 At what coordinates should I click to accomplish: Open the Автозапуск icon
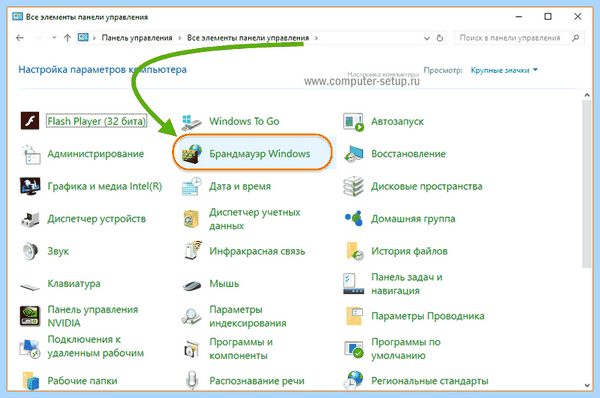[353, 122]
